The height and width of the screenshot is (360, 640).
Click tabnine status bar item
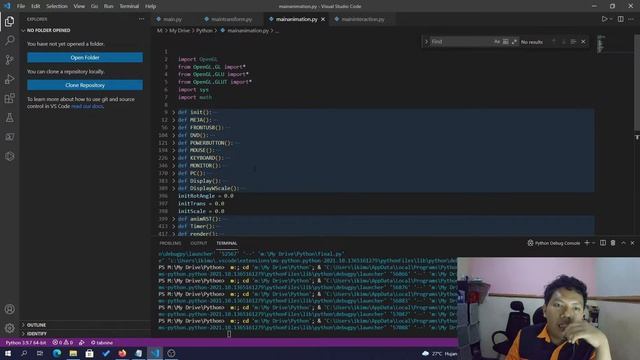(102, 342)
